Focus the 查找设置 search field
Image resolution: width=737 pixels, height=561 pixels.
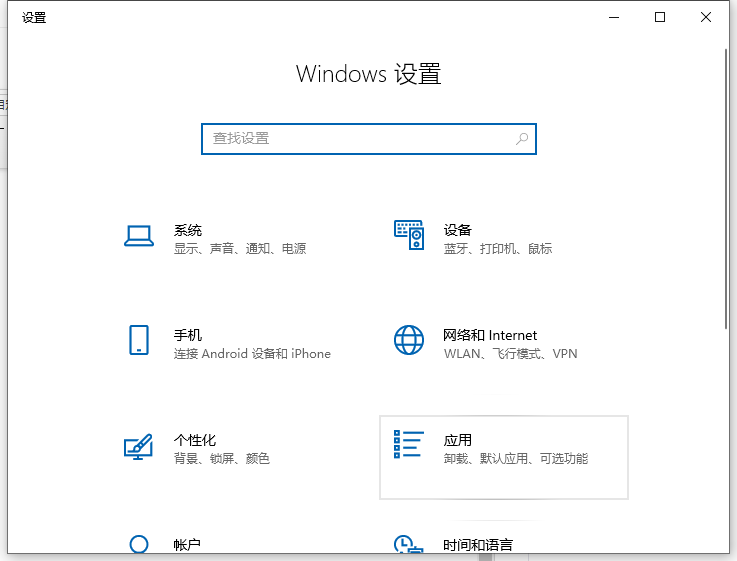[x=358, y=139]
